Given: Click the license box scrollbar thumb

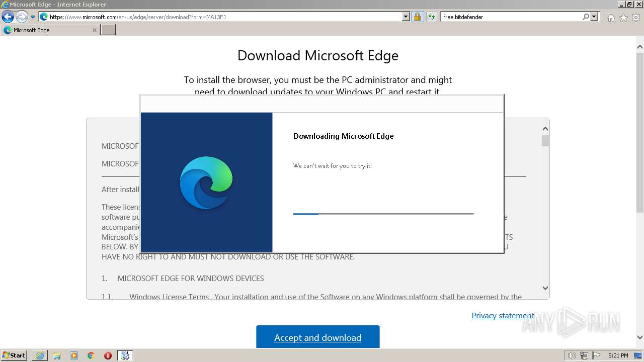Looking at the screenshot, I should coord(545,141).
